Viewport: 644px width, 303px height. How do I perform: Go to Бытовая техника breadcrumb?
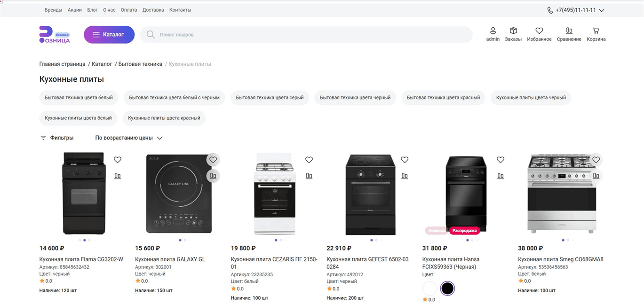pyautogui.click(x=140, y=64)
